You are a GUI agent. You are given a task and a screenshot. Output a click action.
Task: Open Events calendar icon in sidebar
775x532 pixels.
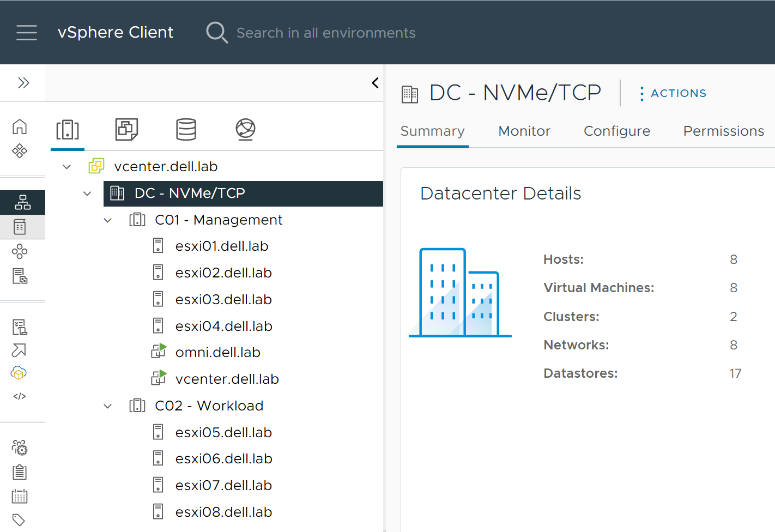pyautogui.click(x=20, y=496)
